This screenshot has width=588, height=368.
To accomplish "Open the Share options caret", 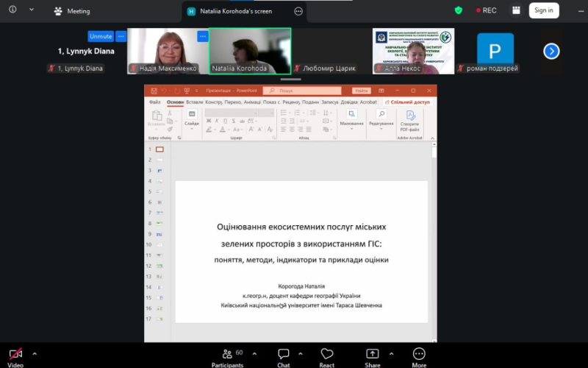I will pyautogui.click(x=391, y=354).
